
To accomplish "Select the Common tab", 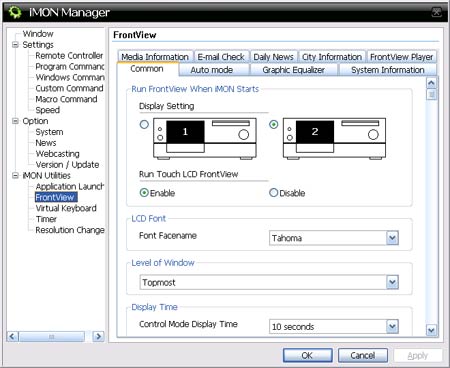I will click(147, 69).
